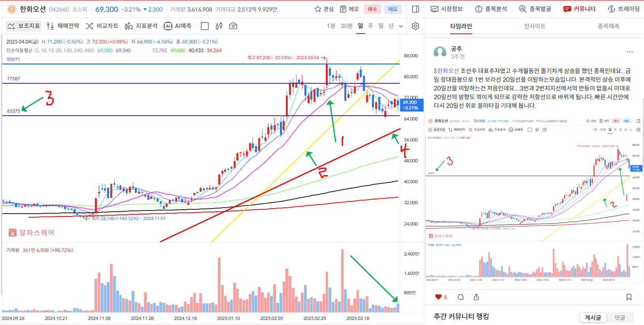The image size is (644, 325).
Task: Open 비교차트 comparison chart tool
Action: tap(102, 26)
